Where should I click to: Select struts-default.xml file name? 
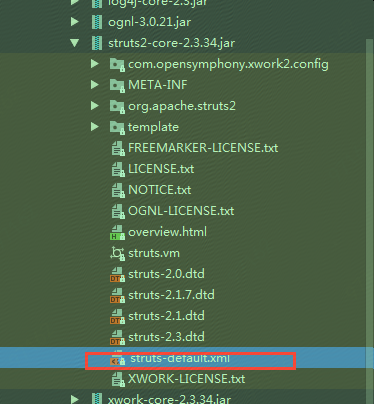pos(180,358)
